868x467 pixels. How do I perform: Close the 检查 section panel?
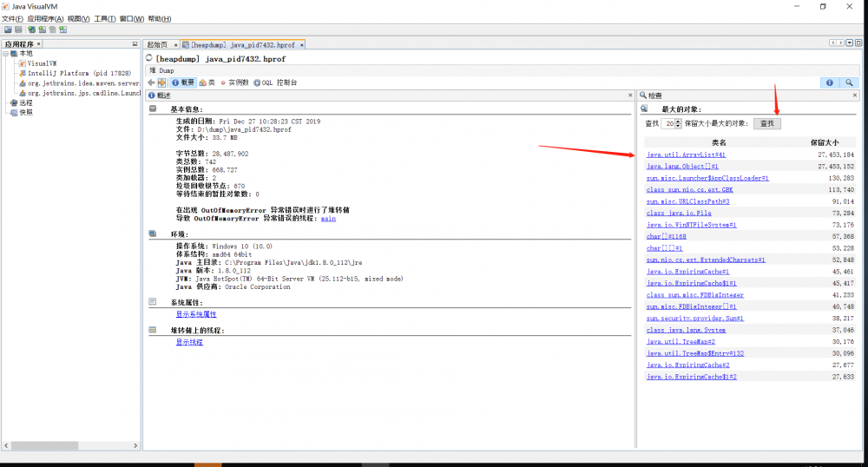point(855,95)
